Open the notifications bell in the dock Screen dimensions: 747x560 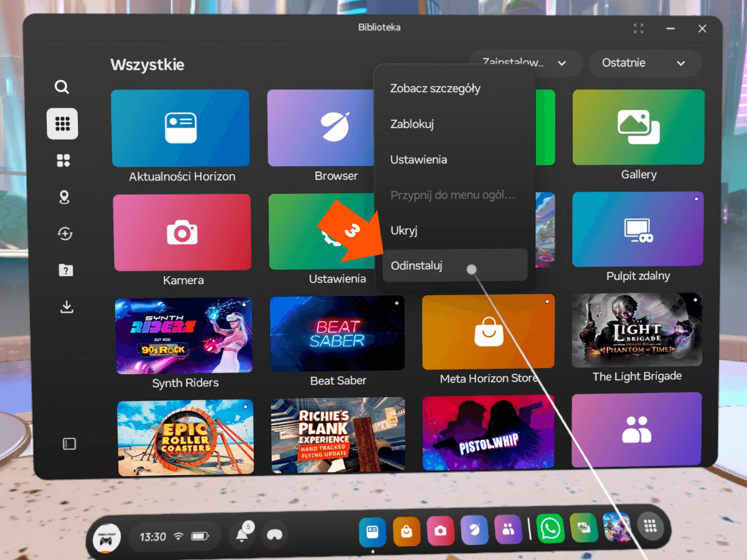coord(242,536)
